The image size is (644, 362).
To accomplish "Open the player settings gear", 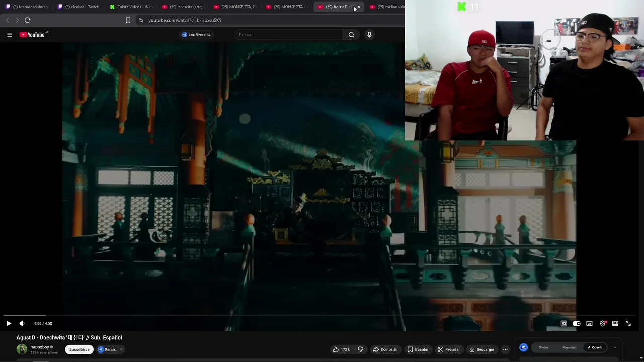I will pyautogui.click(x=602, y=323).
